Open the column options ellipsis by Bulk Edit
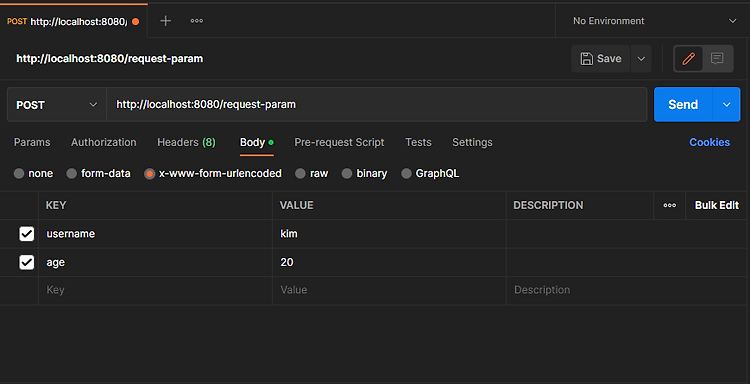Screen dimensions: 750x384 pos(670,206)
